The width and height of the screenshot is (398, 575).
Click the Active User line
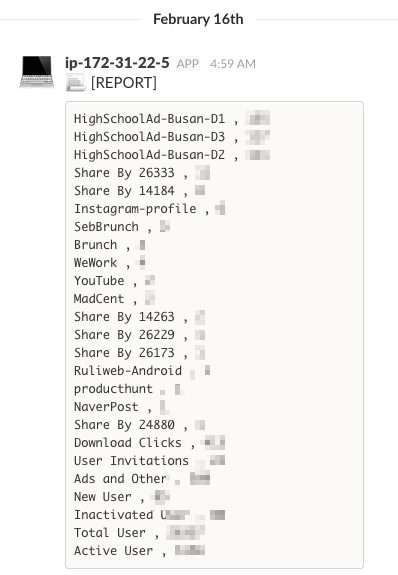(x=139, y=550)
